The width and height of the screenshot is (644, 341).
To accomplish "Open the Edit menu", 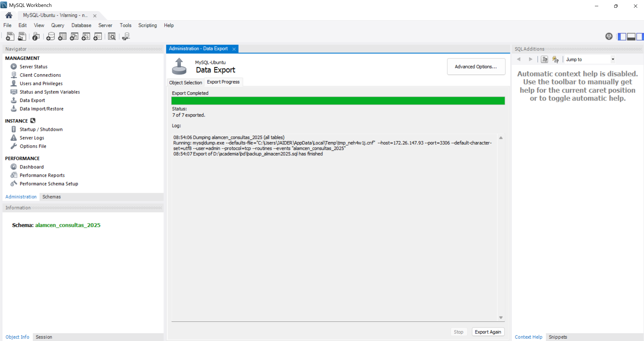I will [x=23, y=25].
